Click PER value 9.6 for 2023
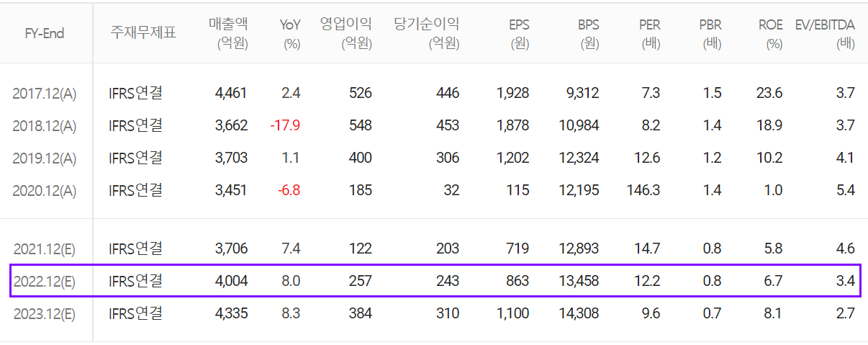 [x=651, y=313]
